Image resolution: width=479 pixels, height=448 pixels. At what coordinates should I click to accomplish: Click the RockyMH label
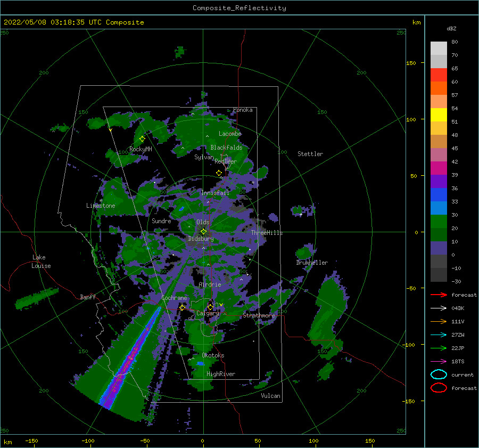click(x=141, y=149)
